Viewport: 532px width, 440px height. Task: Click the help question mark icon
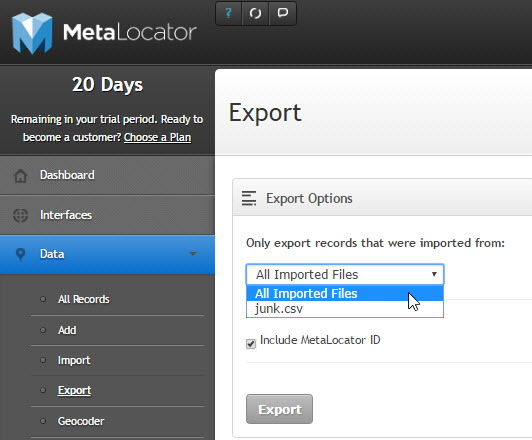click(x=228, y=13)
